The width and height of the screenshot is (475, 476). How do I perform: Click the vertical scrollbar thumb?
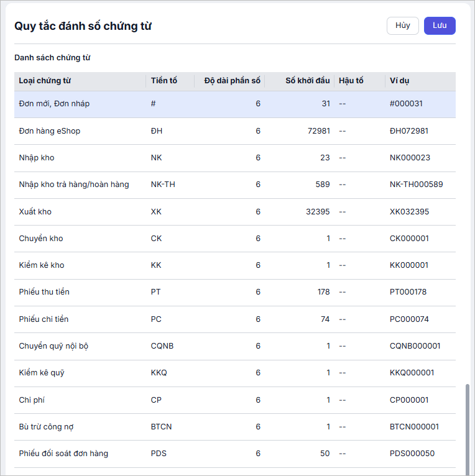[468, 429]
